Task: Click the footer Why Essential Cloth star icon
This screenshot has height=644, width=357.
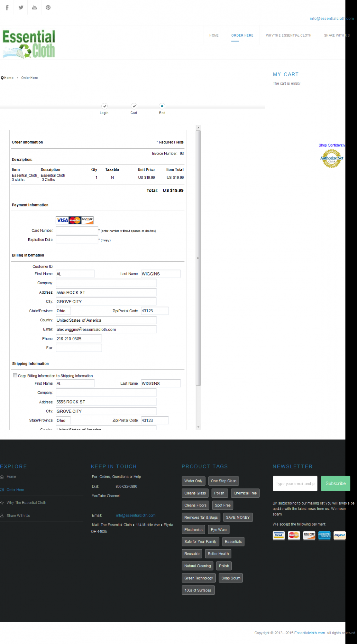Action: click(x=2, y=503)
